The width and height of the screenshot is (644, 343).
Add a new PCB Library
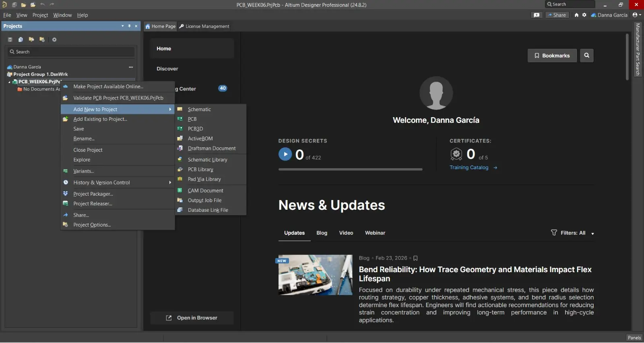click(x=211, y=169)
